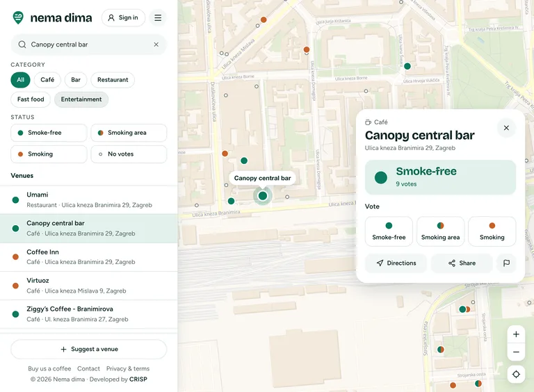
Task: Share the Canopy central bar venue
Action: tap(462, 263)
